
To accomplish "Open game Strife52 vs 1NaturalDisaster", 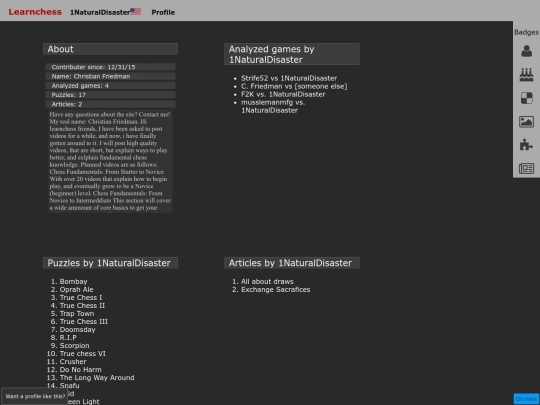I will pyautogui.click(x=289, y=78).
